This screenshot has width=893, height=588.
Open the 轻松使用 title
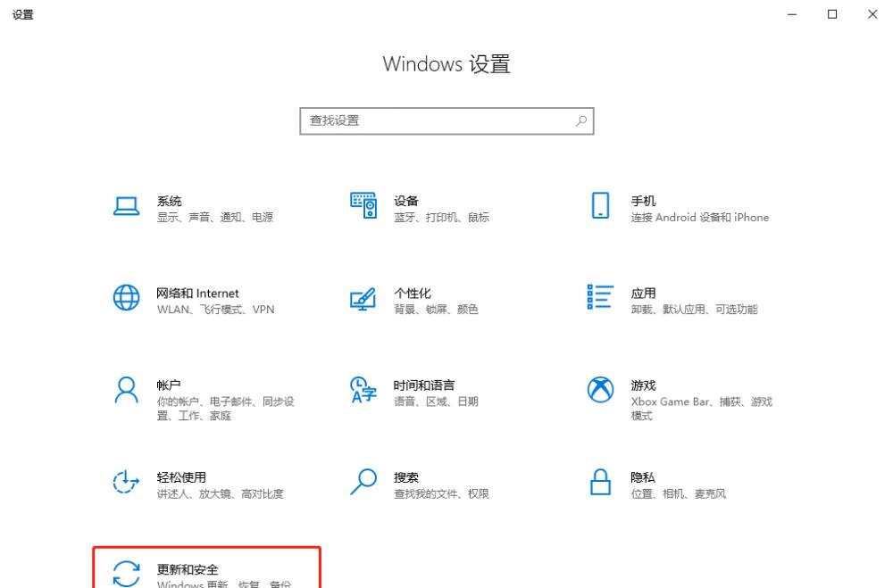coord(181,477)
